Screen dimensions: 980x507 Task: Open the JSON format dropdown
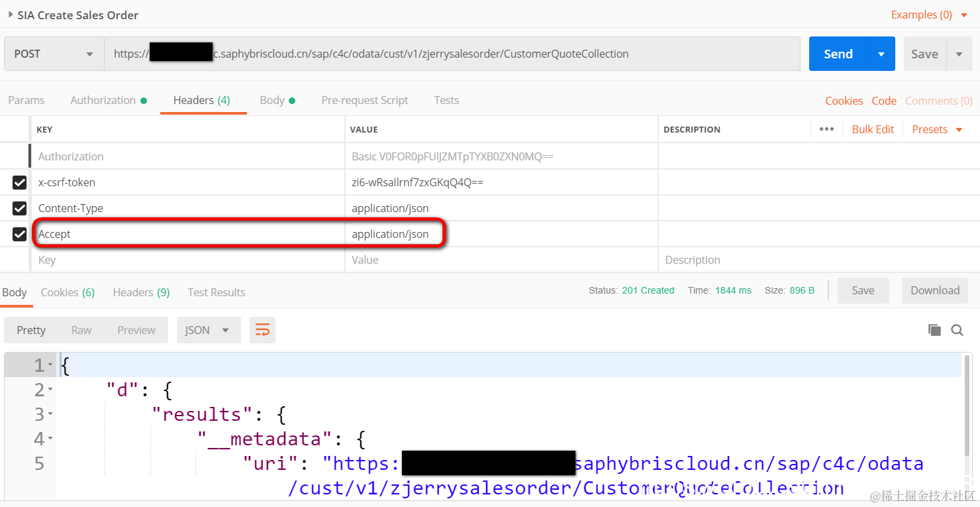pos(209,330)
